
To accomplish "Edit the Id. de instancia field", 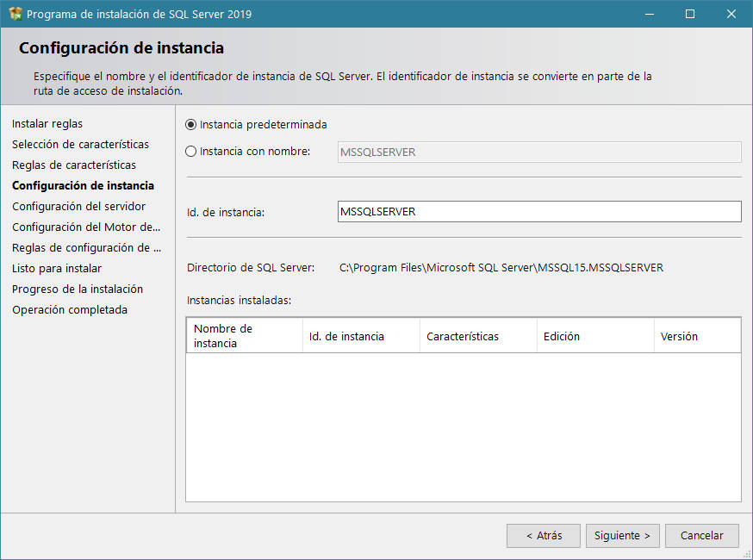I will coord(538,211).
